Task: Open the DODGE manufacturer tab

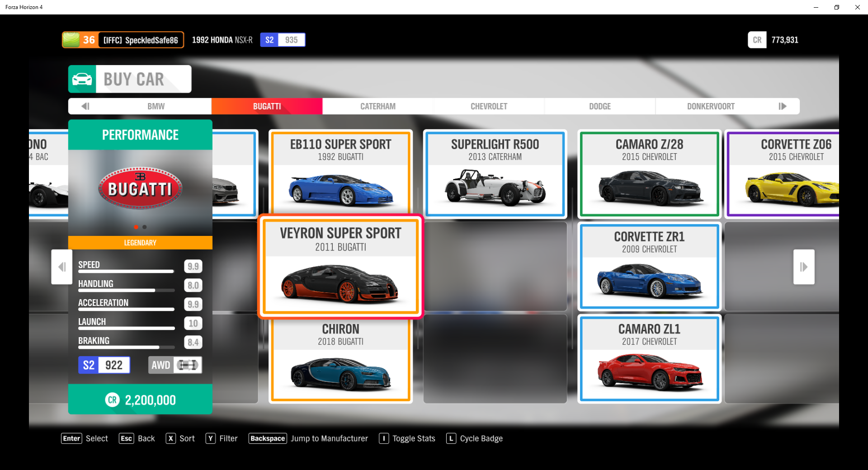Action: pos(599,106)
